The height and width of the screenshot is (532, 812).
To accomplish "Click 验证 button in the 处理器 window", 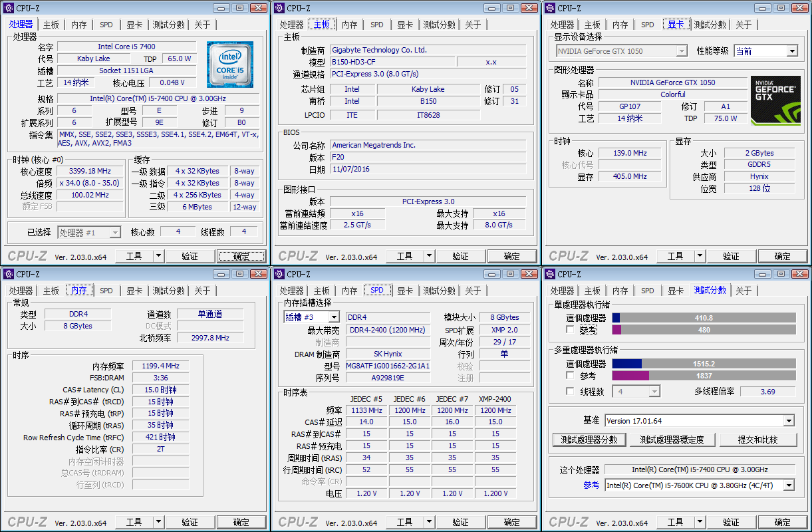I will tap(190, 256).
